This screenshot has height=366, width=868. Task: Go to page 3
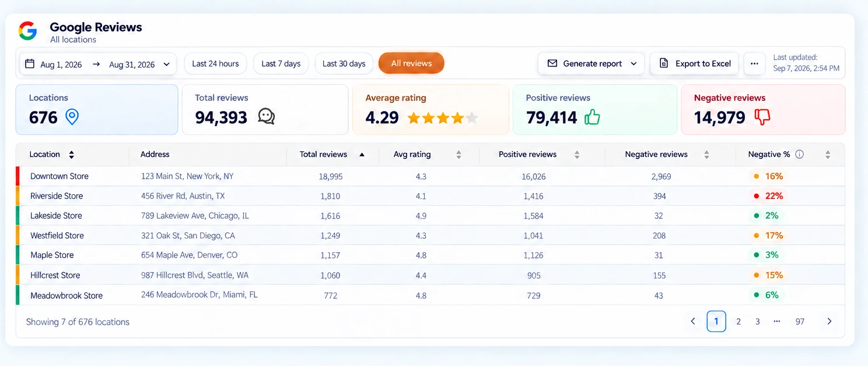tap(758, 321)
